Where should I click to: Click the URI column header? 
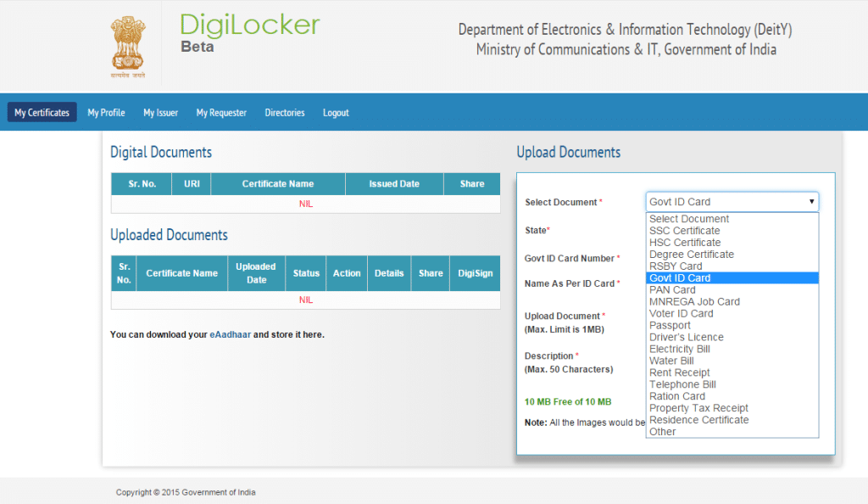192,184
